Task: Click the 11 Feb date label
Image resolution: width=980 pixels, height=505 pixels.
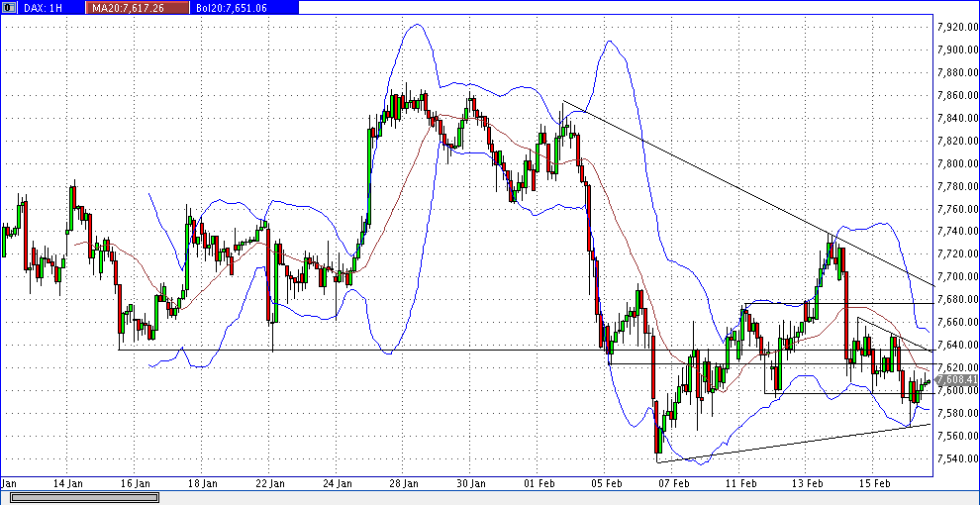Action: (739, 483)
